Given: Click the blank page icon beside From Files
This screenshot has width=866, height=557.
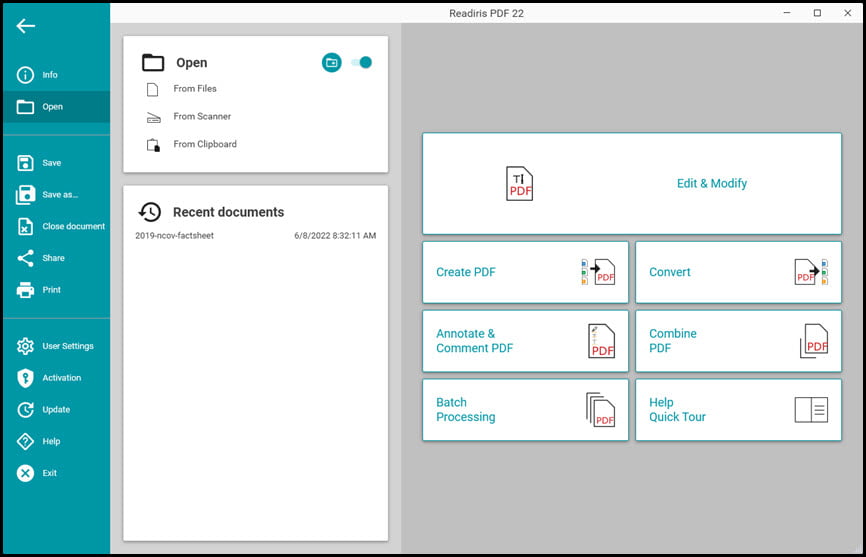Looking at the screenshot, I should pyautogui.click(x=152, y=89).
